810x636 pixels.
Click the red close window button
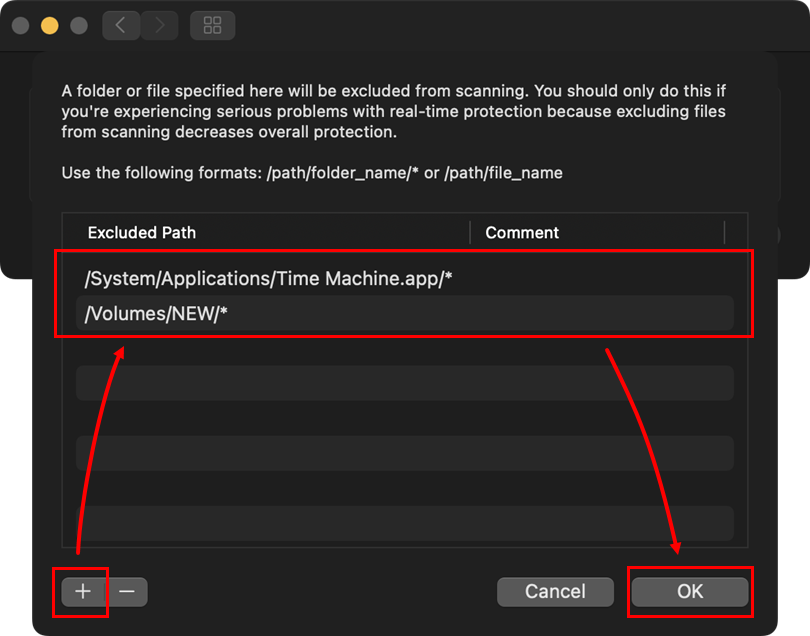pyautogui.click(x=20, y=26)
